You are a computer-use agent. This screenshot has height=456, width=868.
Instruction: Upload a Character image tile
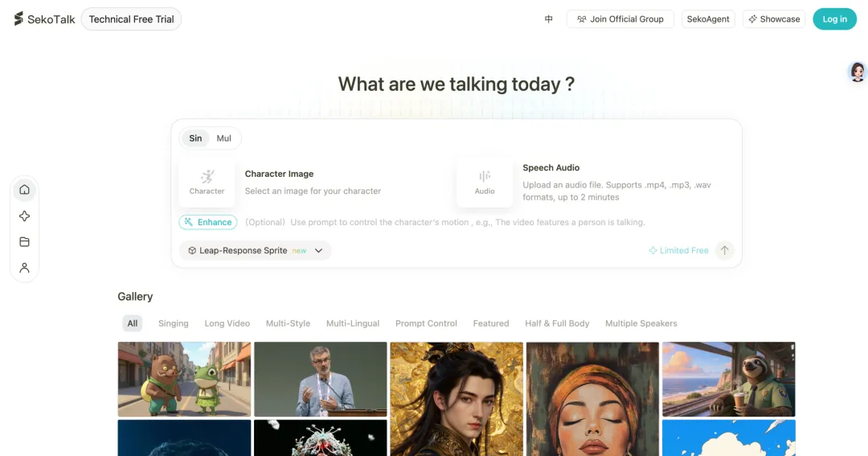click(x=207, y=183)
